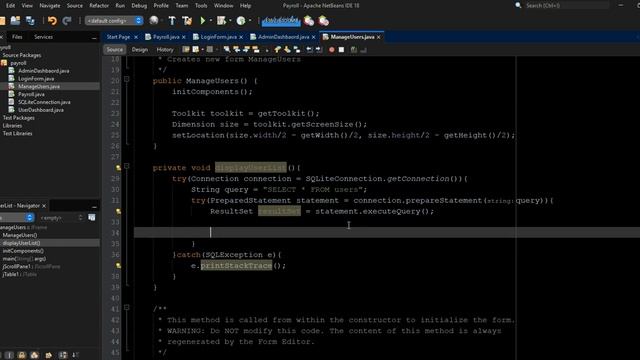Viewport: 640px width, 360px height.
Task: Click the Shift Line Left icon
Action: [309, 50]
